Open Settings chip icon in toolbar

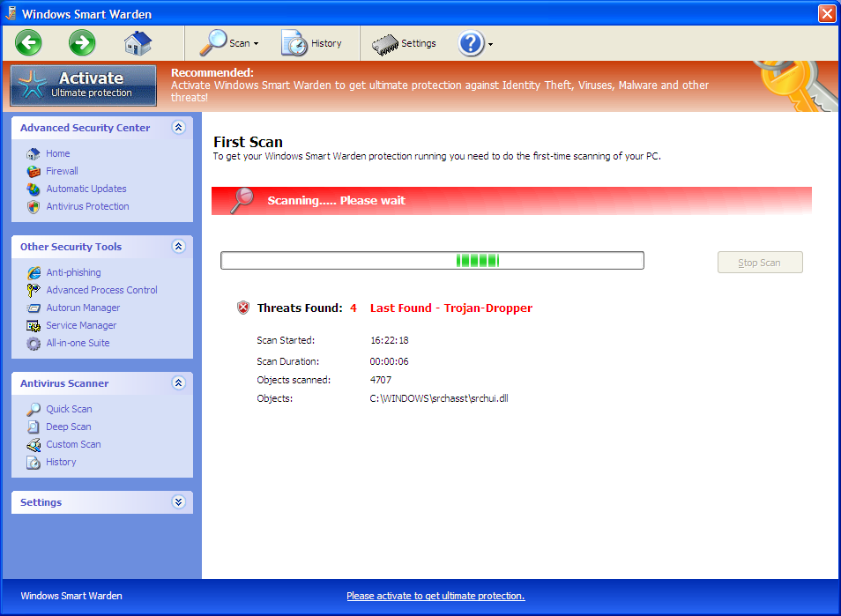point(385,44)
